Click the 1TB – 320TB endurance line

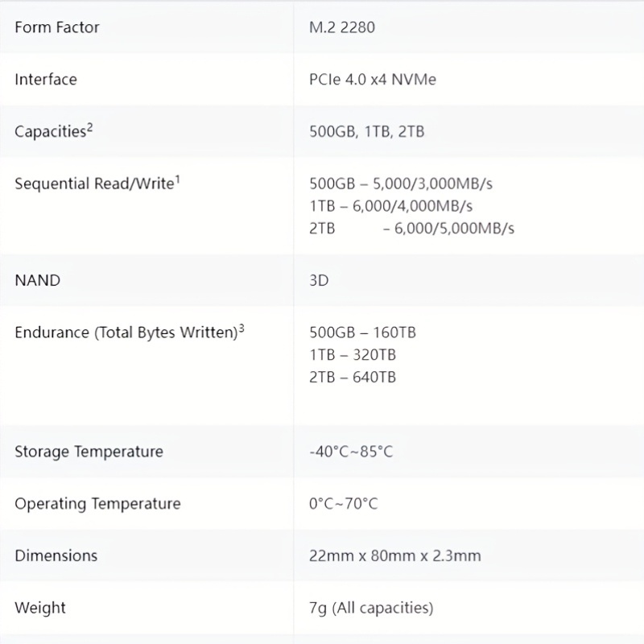click(x=353, y=354)
